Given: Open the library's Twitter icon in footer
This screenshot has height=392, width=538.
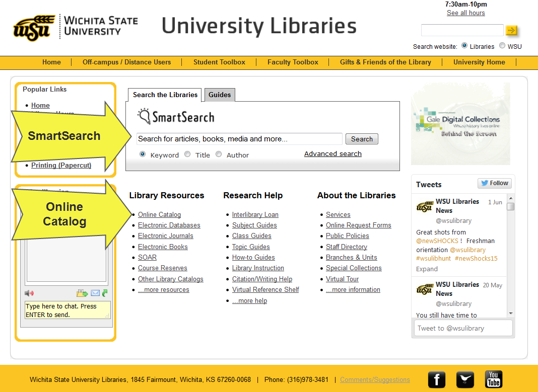Looking at the screenshot, I should point(464,379).
